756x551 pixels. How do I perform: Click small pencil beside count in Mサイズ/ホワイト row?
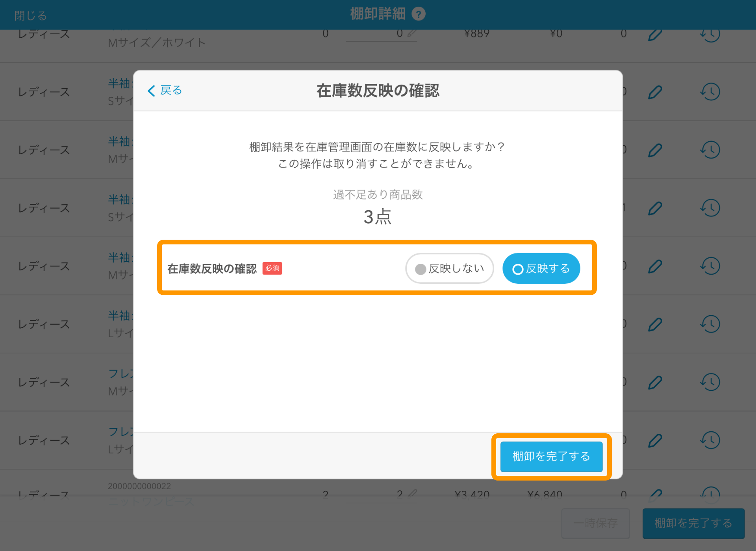[x=412, y=33]
